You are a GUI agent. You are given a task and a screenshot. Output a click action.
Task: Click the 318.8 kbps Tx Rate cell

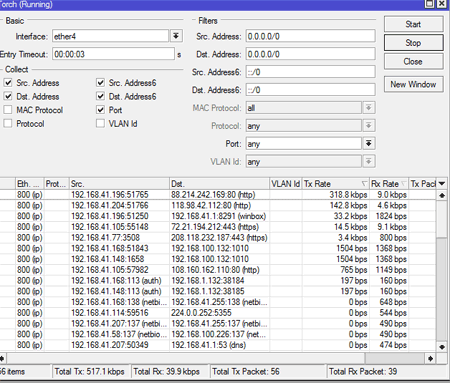336,195
